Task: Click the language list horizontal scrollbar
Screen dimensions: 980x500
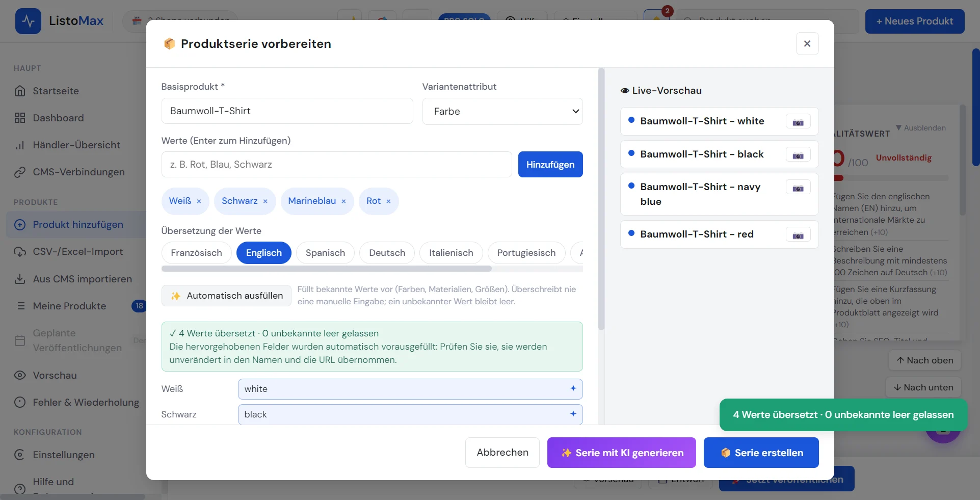Action: pyautogui.click(x=327, y=269)
